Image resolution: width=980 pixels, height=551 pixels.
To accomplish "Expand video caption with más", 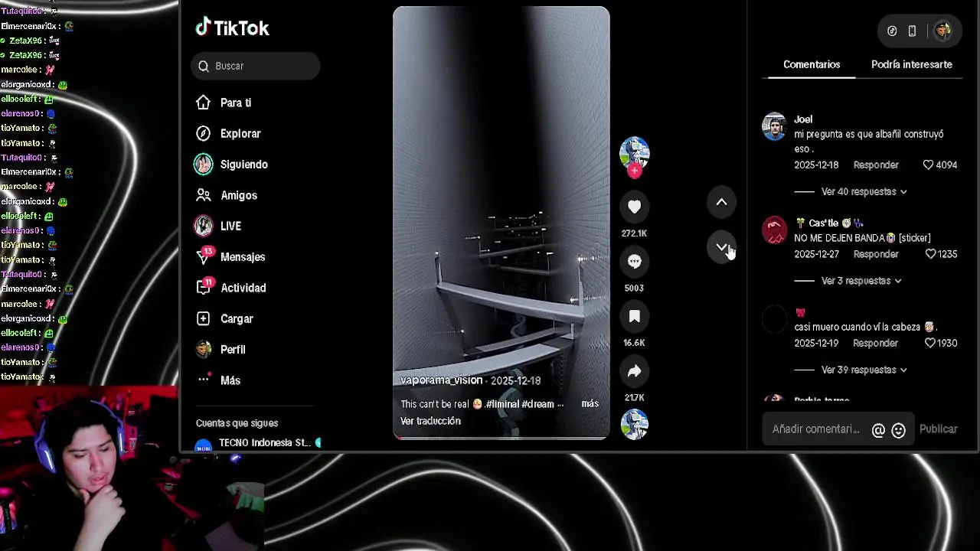I will pyautogui.click(x=590, y=403).
